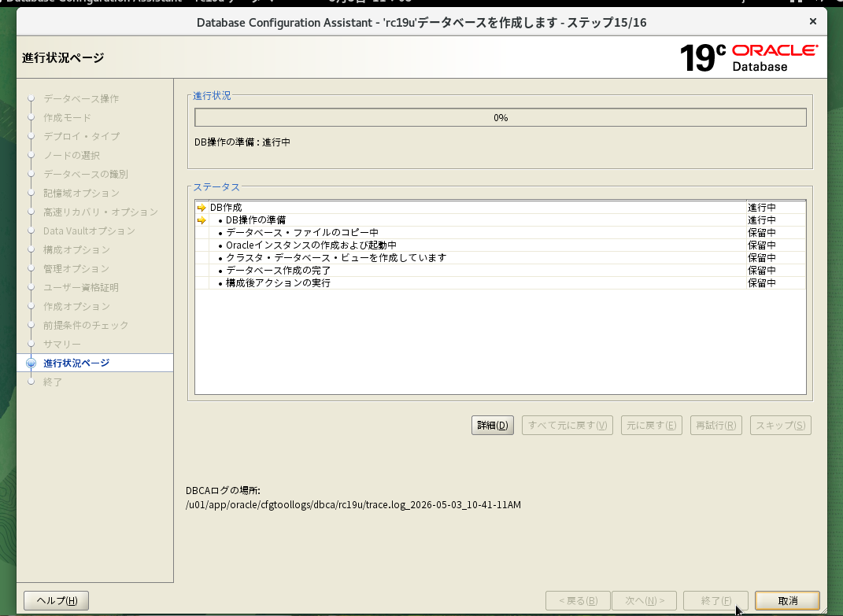This screenshot has height=616, width=843.
Task: Click the 次へ(N) next button
Action: 645,600
